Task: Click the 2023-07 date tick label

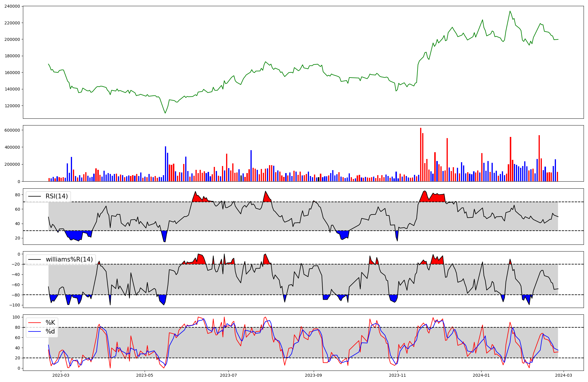Action: click(x=228, y=375)
